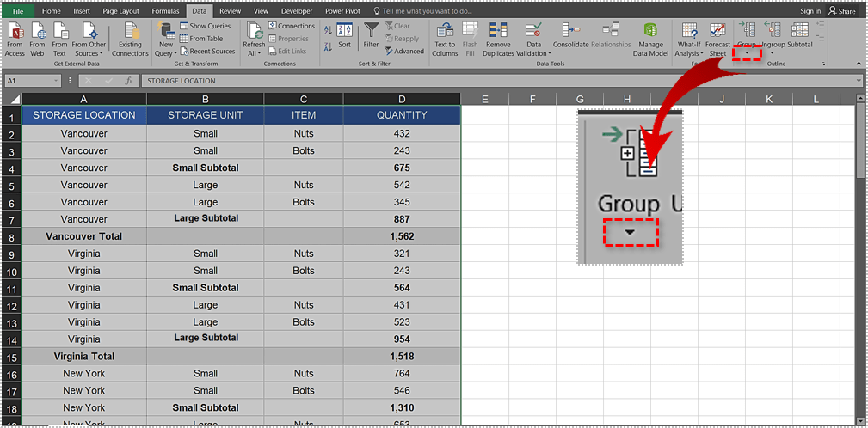Viewport: 868px width, 428px height.
Task: Select the Vancouver Total cell
Action: [83, 236]
